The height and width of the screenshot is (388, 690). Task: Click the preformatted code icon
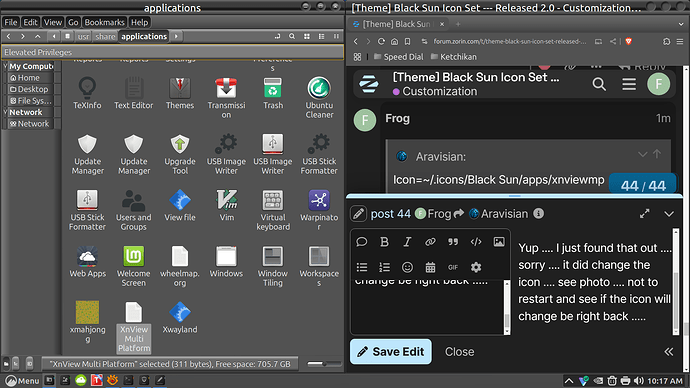[476, 242]
